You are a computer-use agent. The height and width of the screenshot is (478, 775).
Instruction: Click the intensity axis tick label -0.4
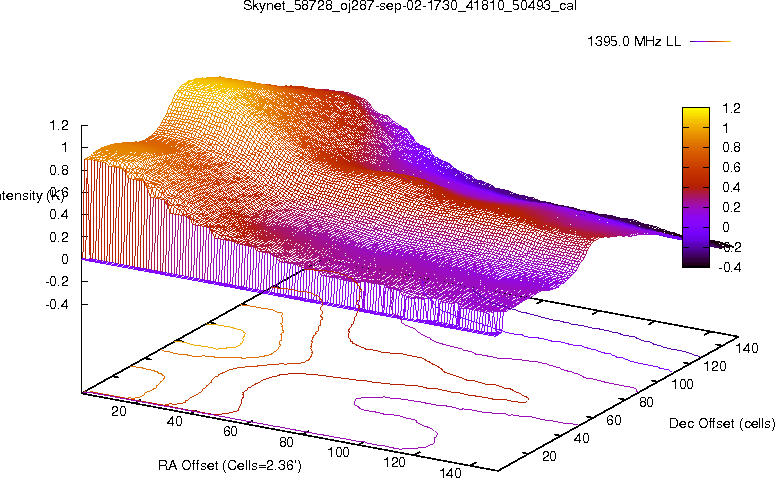coord(57,304)
